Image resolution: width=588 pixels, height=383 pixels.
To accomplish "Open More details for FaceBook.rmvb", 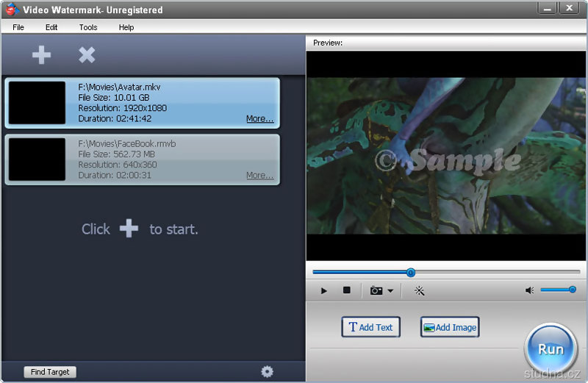I will coord(260,175).
